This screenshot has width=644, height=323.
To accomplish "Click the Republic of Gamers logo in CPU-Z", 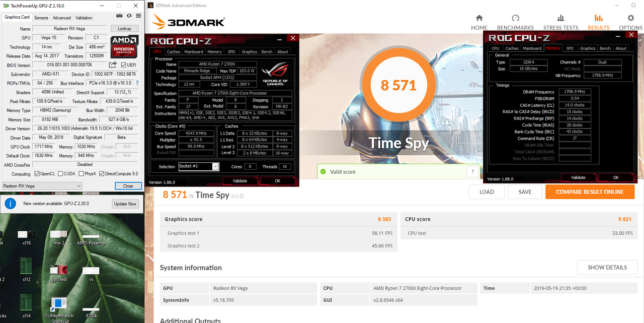I will point(275,74).
